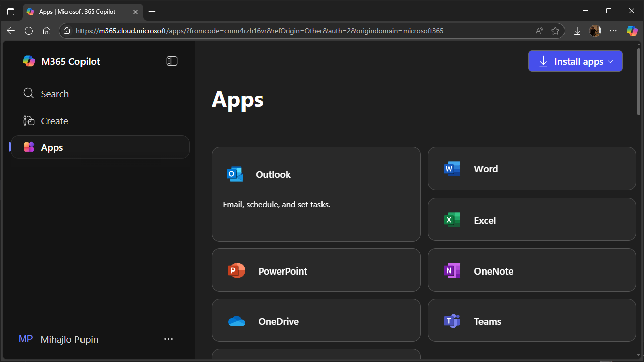Open the OneNote app icon
Image resolution: width=644 pixels, height=362 pixels.
(x=452, y=270)
